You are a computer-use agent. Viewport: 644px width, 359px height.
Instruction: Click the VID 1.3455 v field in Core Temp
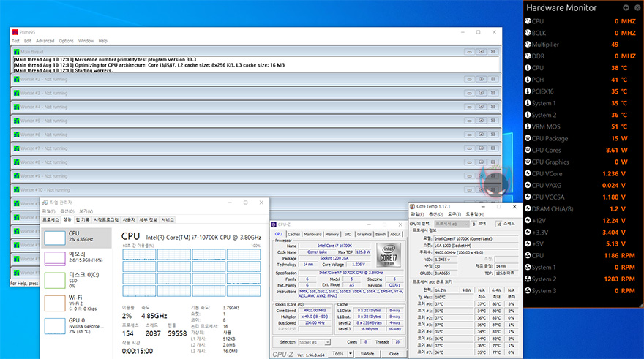point(446,260)
